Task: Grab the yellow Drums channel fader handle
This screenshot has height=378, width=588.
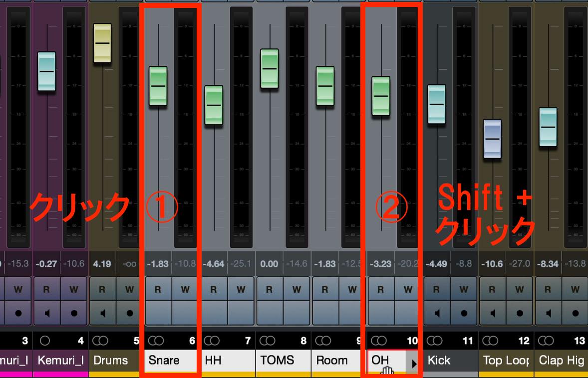Action: pyautogui.click(x=102, y=43)
